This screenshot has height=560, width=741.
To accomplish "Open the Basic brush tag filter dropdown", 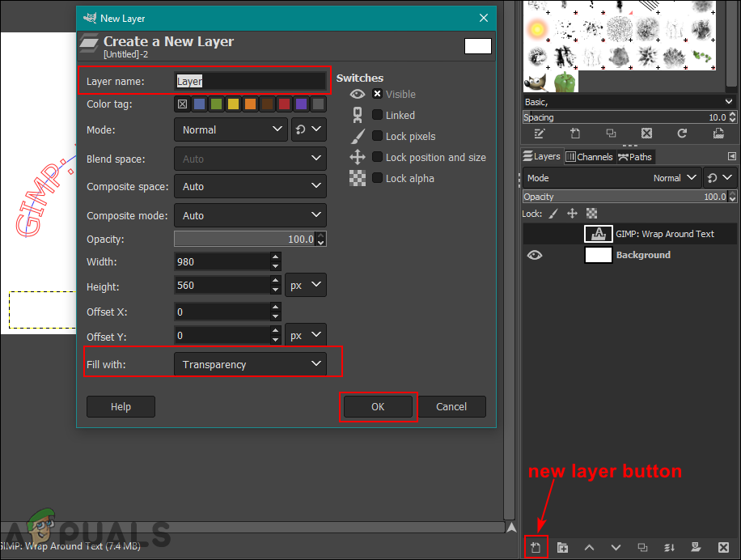I will point(629,102).
